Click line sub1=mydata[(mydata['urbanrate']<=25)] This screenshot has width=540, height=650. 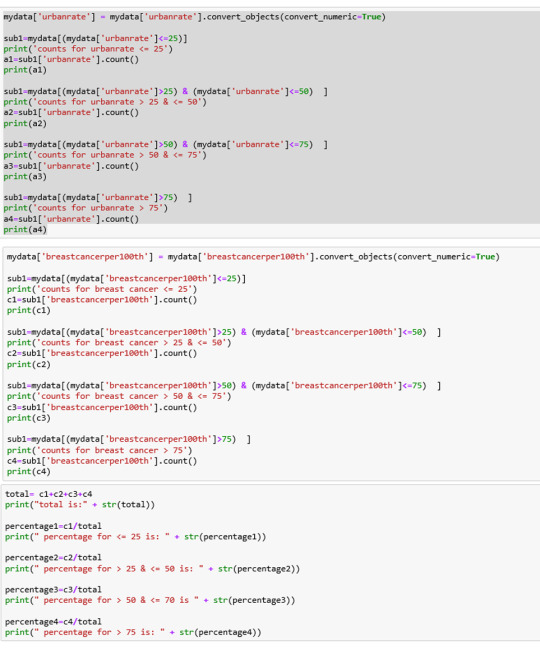point(95,39)
